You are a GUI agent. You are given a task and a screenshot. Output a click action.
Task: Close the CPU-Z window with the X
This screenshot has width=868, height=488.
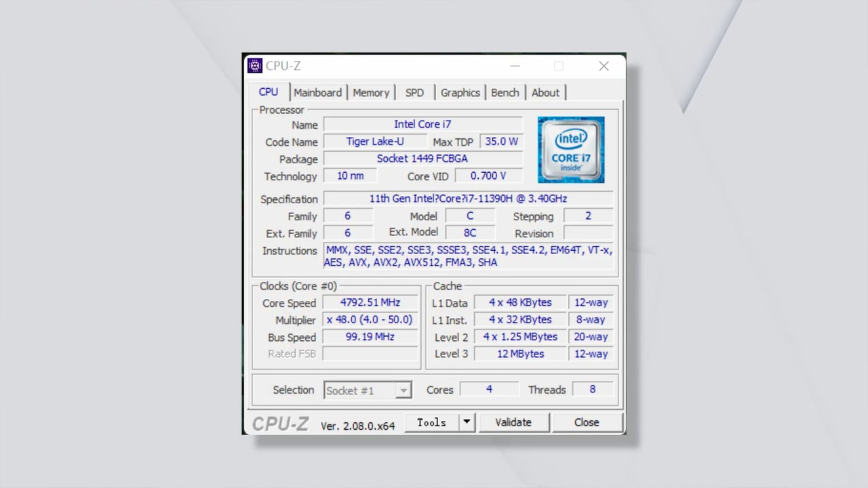click(604, 66)
